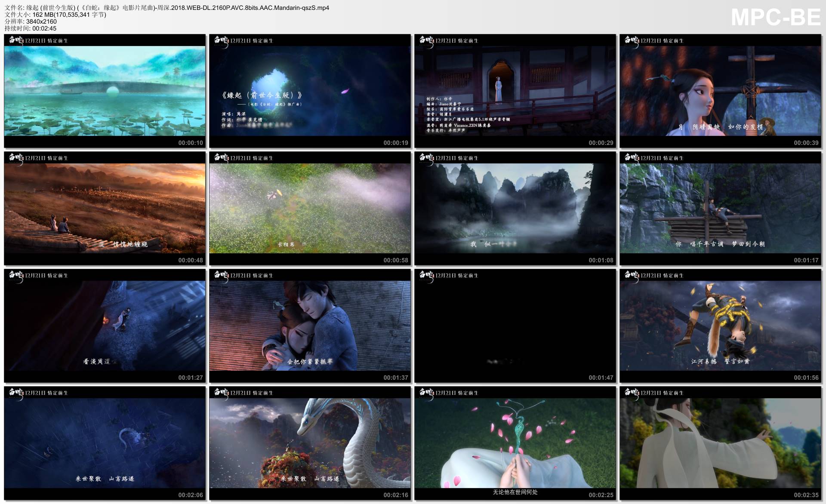
Task: Click the 00:00:39 timestamp label
Action: point(806,143)
